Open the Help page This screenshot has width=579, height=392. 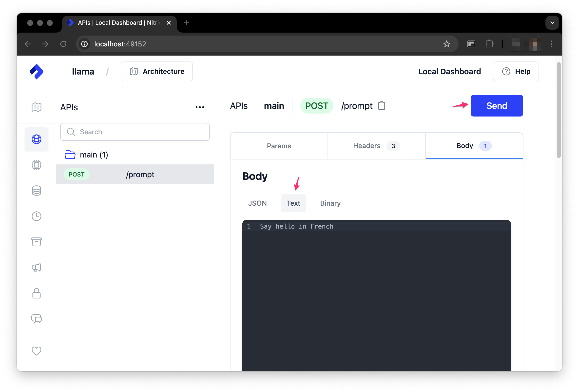[x=516, y=71]
